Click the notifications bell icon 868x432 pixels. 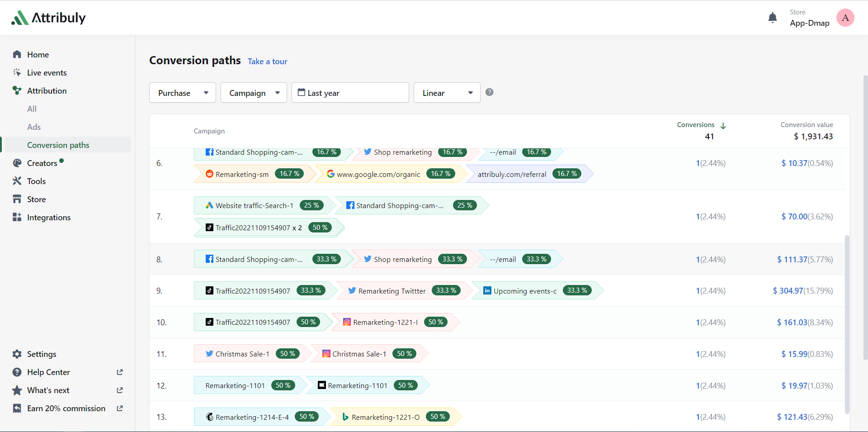772,18
